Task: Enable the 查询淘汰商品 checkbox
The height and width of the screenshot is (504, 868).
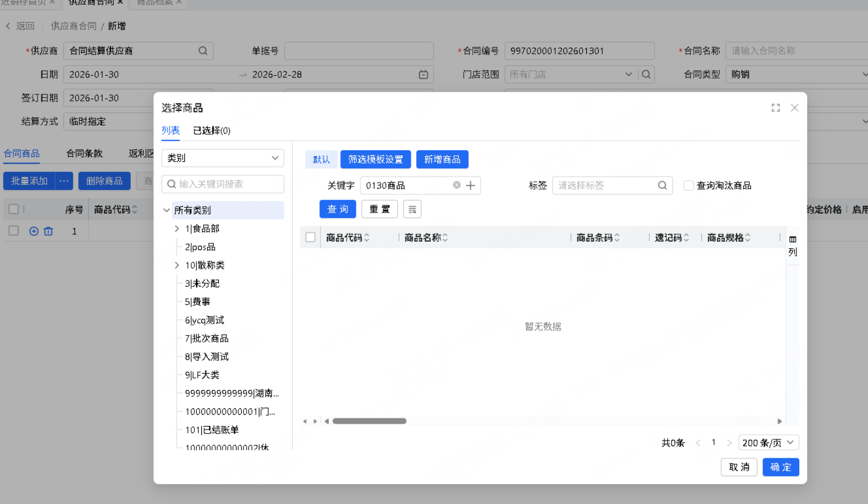Action: (x=688, y=185)
